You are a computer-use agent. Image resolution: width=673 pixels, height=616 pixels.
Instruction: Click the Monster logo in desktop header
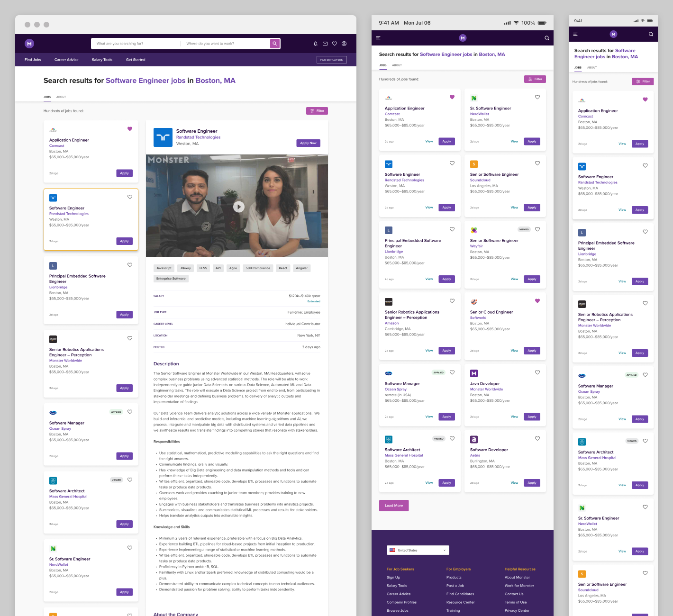29,44
